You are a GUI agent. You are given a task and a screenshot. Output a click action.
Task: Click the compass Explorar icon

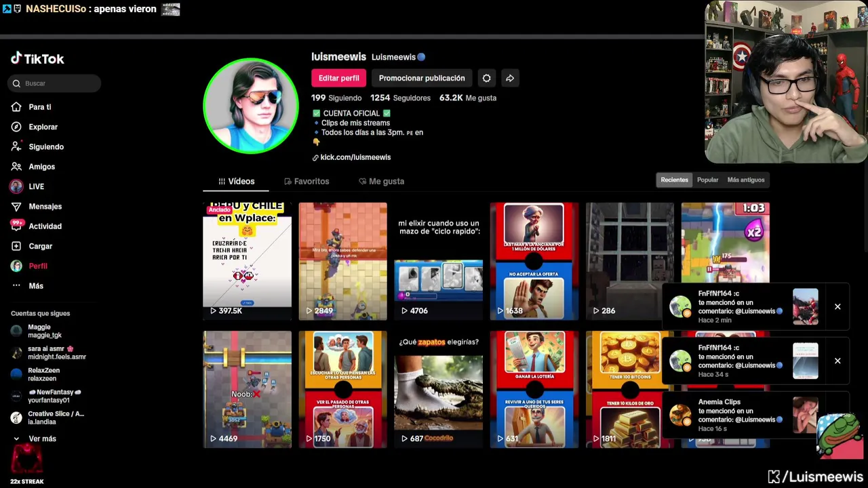(x=16, y=127)
